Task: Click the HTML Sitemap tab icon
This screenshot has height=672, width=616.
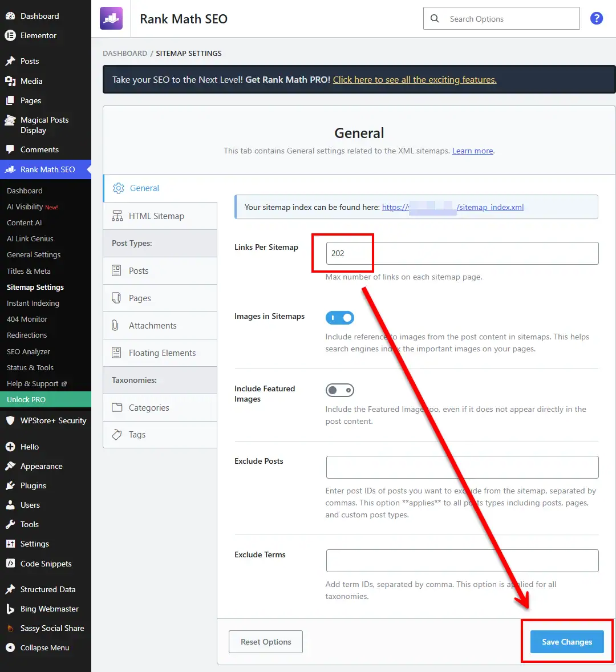Action: tap(117, 216)
